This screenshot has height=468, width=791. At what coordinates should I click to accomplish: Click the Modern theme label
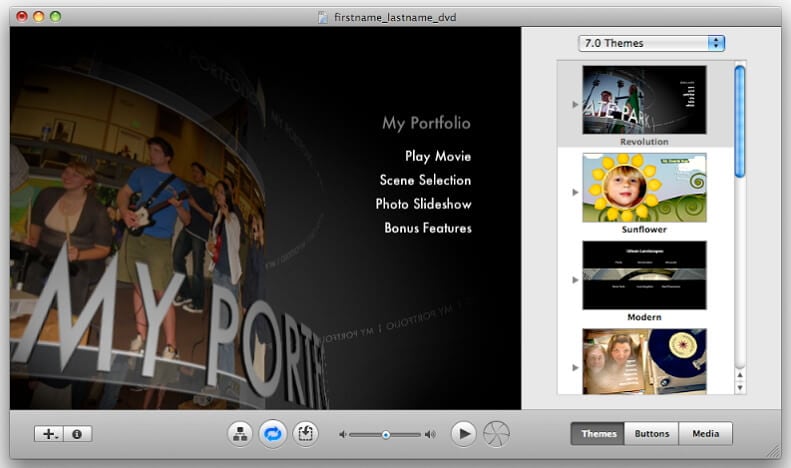(644, 317)
